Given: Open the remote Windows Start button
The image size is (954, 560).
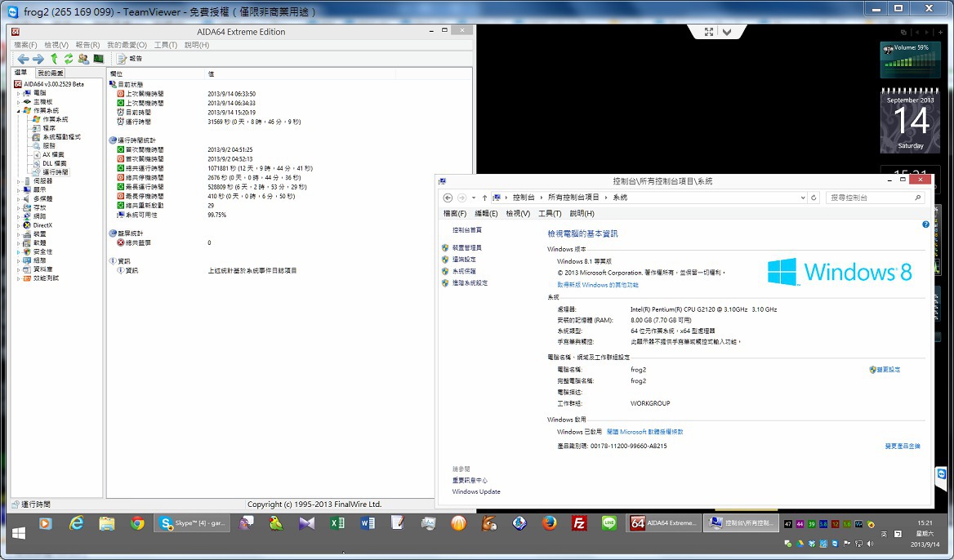Looking at the screenshot, I should [19, 533].
